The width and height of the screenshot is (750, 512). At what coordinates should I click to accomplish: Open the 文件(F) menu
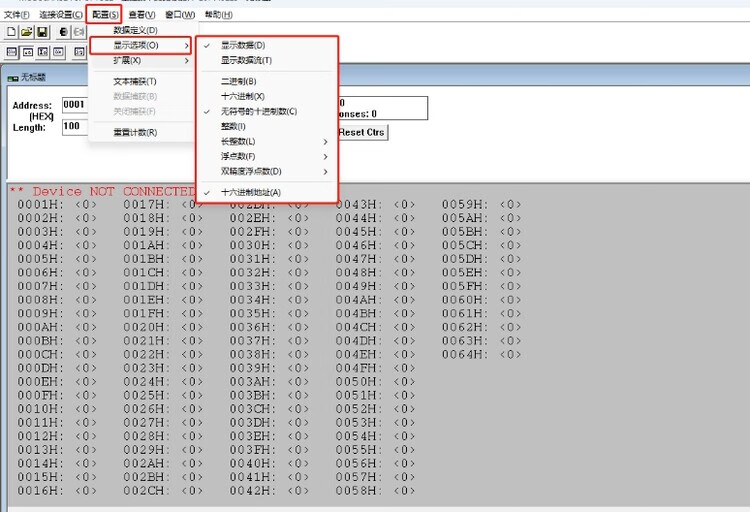[x=17, y=15]
